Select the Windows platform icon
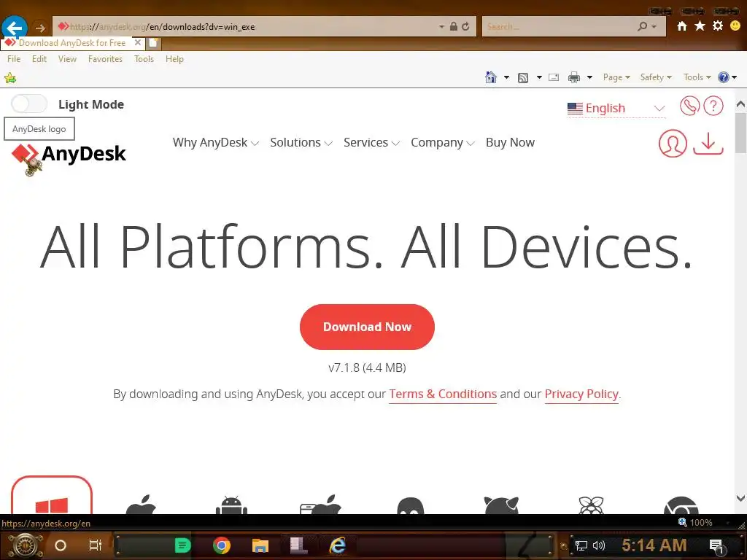Image resolution: width=747 pixels, height=560 pixels. pos(52,495)
